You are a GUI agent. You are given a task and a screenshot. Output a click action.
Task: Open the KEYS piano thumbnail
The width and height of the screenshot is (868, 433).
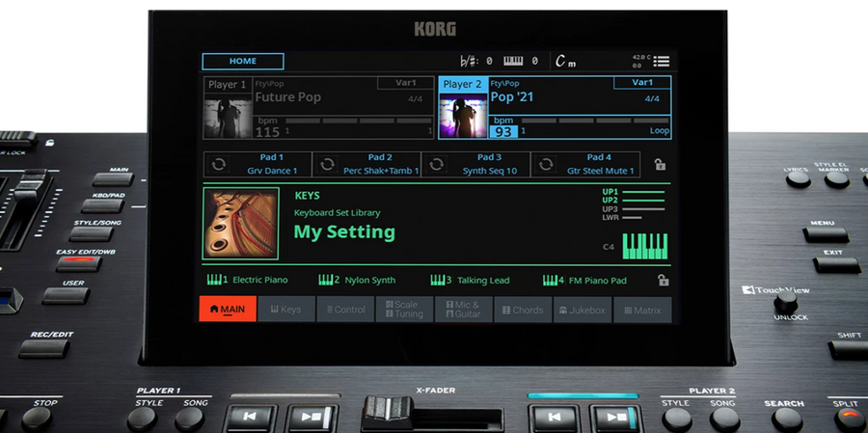tap(241, 224)
